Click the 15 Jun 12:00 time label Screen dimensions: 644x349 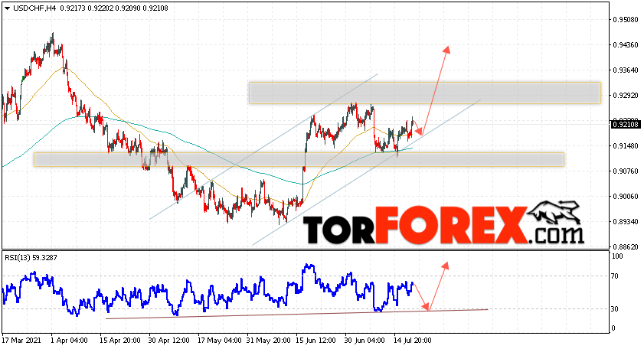click(x=315, y=341)
